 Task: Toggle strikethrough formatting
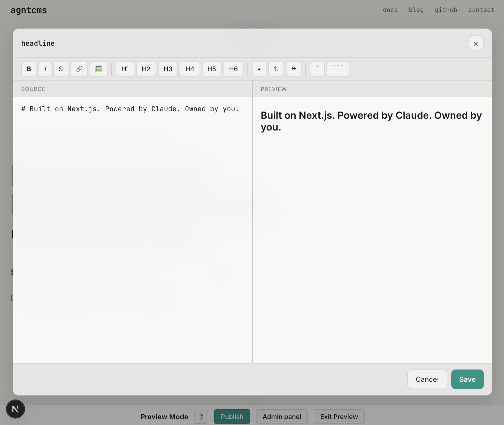click(x=61, y=69)
